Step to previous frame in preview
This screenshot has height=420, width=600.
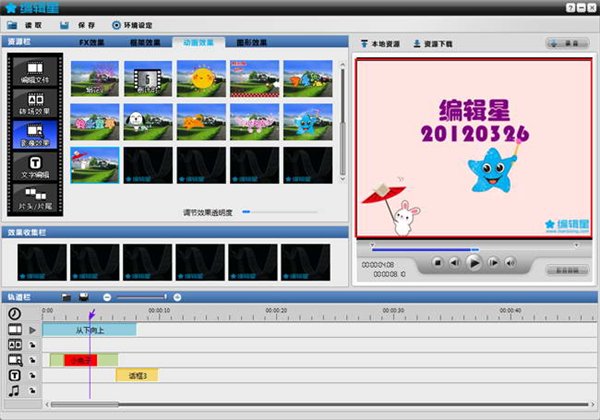click(455, 262)
